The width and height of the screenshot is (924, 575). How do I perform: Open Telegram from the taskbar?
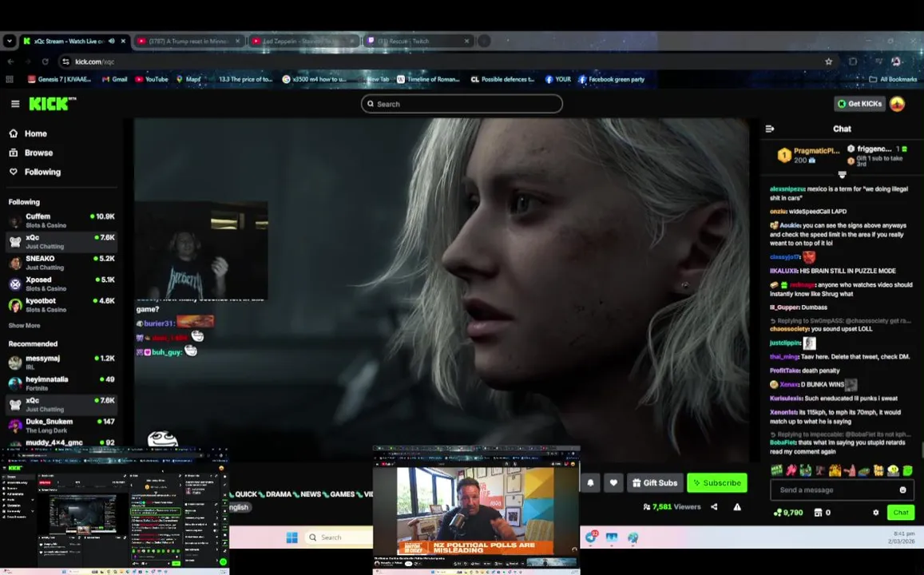tap(591, 537)
